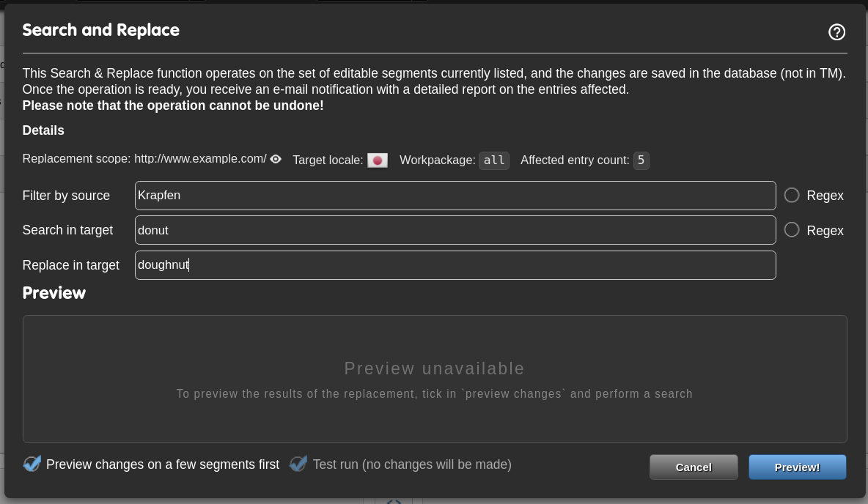868x504 pixels.
Task: Toggle Preview changes on a few segments first
Action: (32, 464)
